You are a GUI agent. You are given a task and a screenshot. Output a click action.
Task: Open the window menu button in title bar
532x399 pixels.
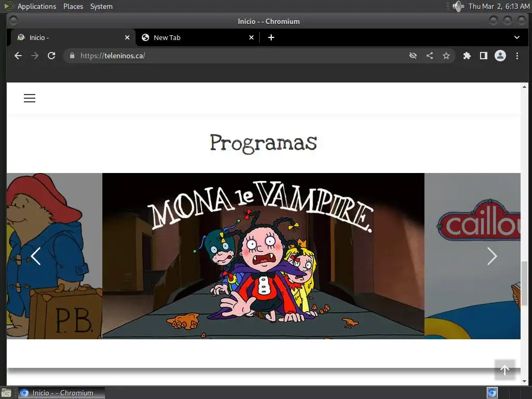point(13,21)
